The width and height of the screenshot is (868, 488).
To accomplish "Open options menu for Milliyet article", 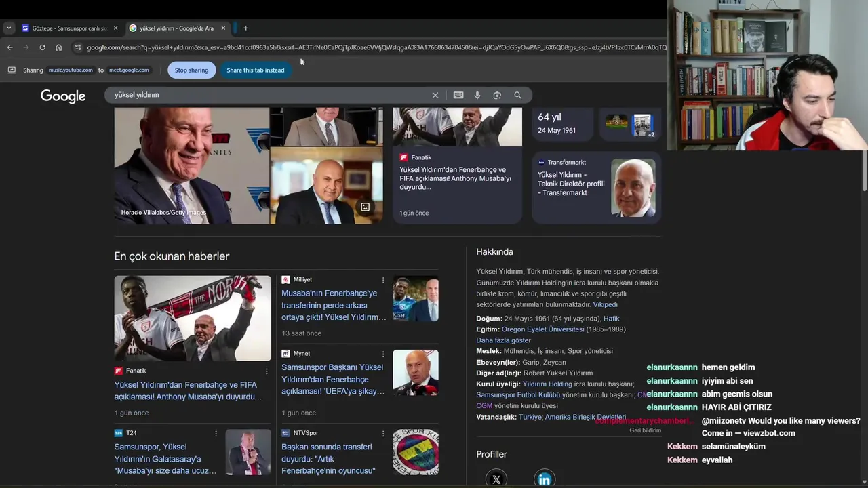I will 383,279.
